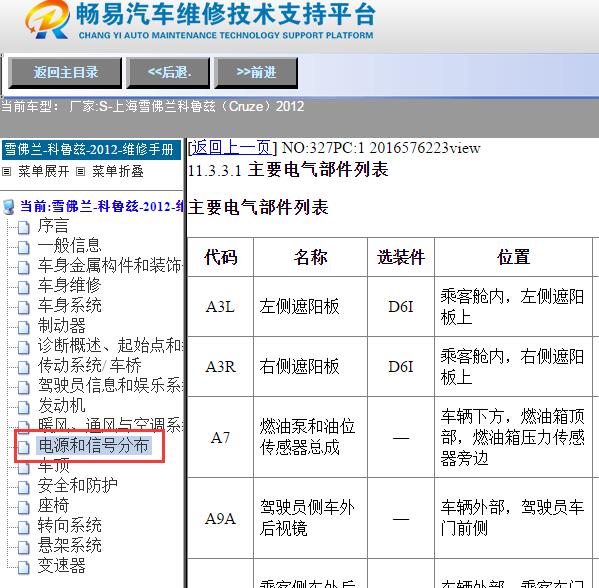
Task: Open the 车身维修 tree item
Action: (x=69, y=285)
